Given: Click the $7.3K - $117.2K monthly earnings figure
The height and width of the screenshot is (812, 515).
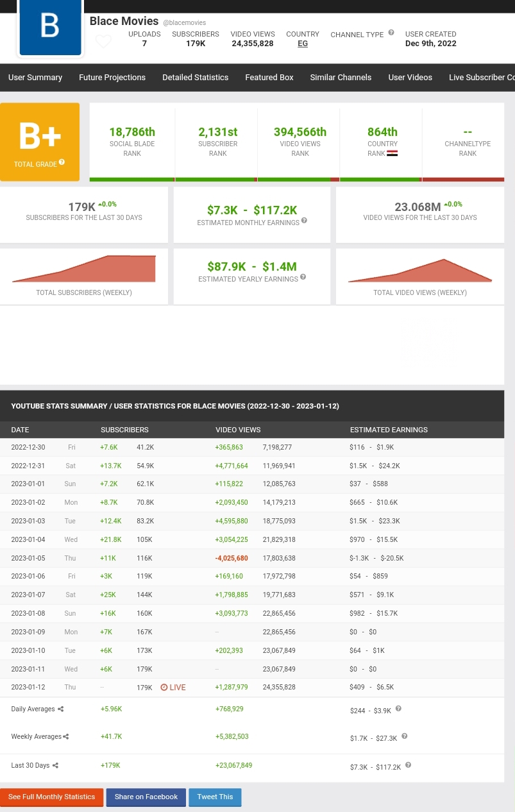Looking at the screenshot, I should [x=252, y=210].
